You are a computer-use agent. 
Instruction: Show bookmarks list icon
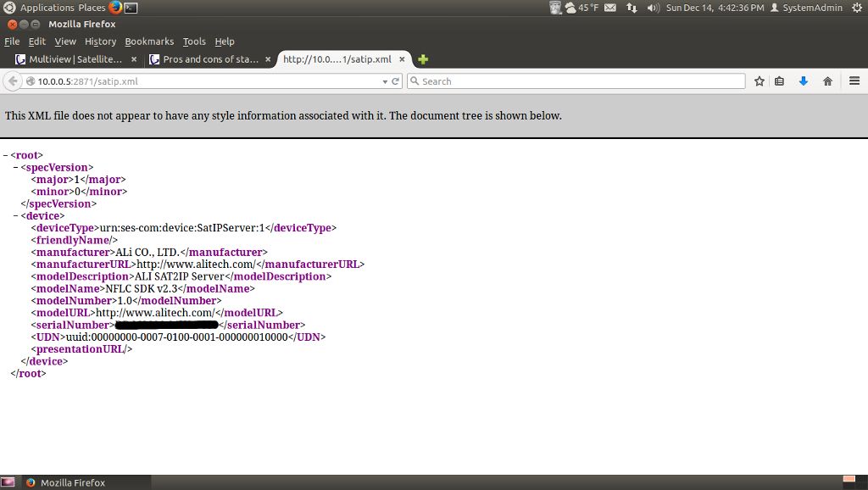(x=780, y=81)
